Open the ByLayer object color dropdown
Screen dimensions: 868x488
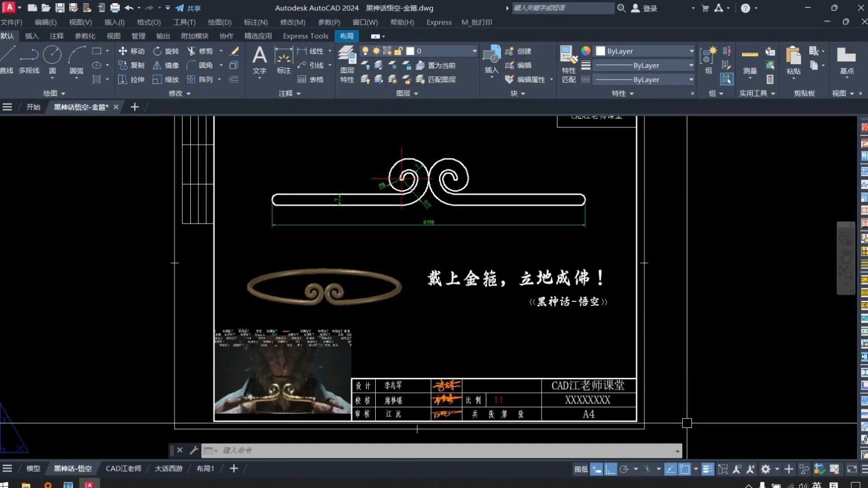click(x=645, y=51)
